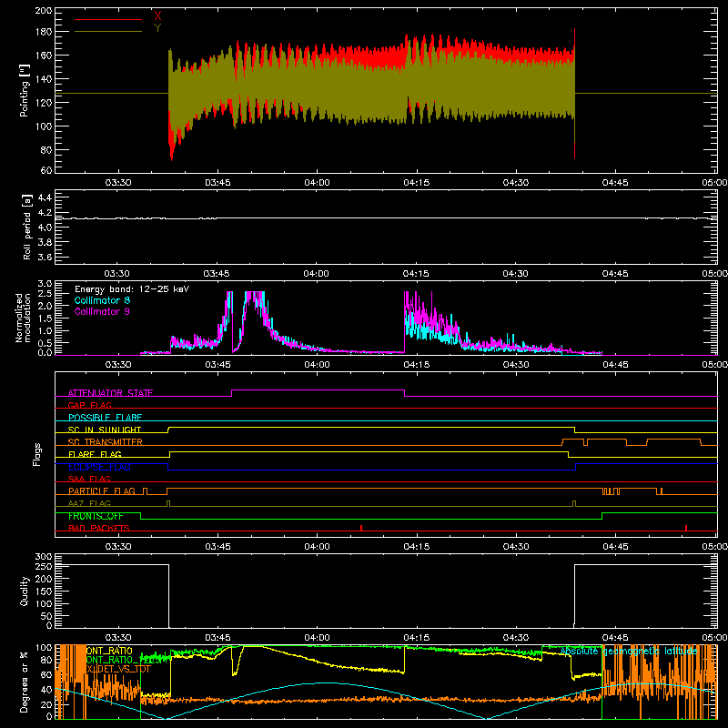The width and height of the screenshot is (728, 728).
Task: Click 04:15 tick under Quality plot
Action: click(x=416, y=638)
